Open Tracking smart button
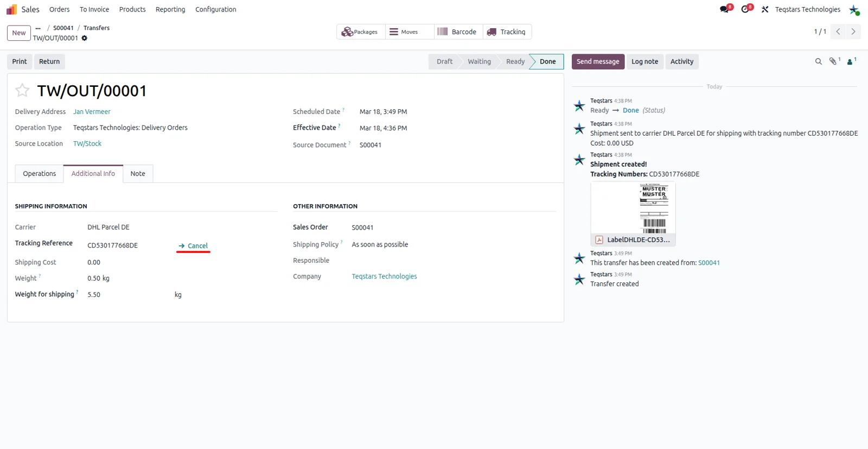The width and height of the screenshot is (868, 449). pyautogui.click(x=507, y=32)
